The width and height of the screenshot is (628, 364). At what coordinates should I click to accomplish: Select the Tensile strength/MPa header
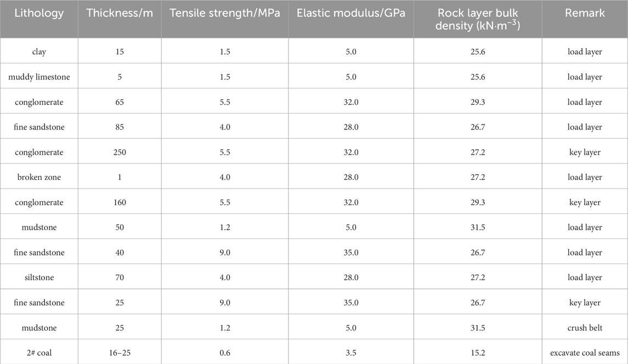[225, 13]
